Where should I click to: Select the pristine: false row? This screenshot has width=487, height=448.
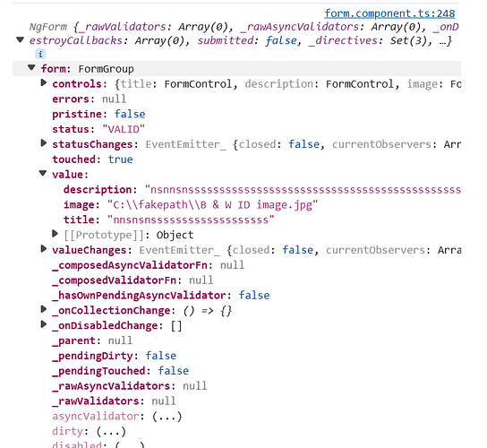pos(98,114)
